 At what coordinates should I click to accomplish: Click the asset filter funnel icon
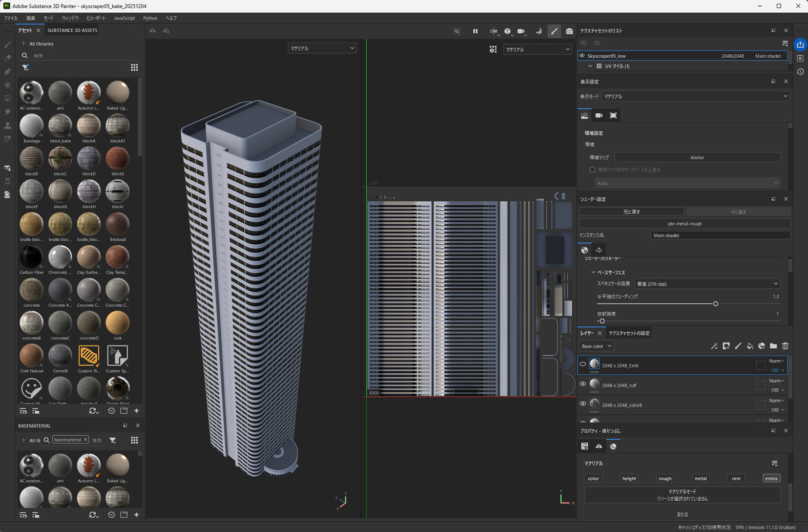click(25, 68)
